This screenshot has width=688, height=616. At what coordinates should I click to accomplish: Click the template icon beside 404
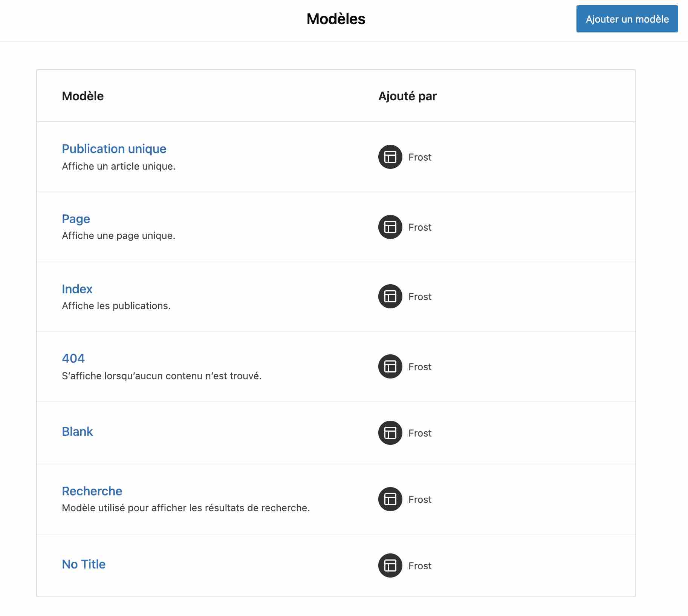(390, 366)
